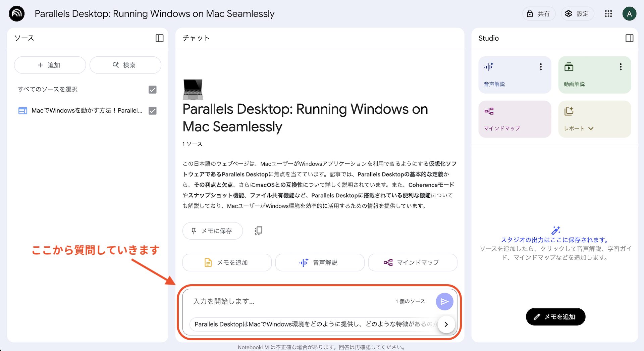Click the notebook title in the header
644x351 pixels.
pyautogui.click(x=155, y=14)
